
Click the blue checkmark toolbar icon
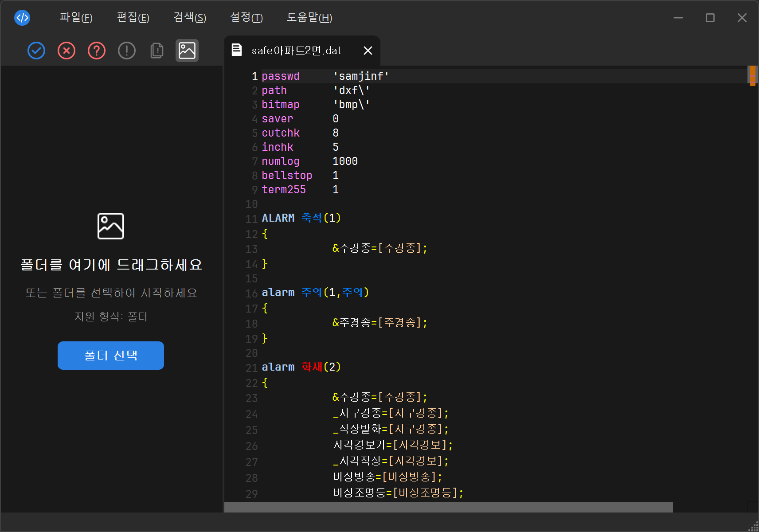(36, 51)
